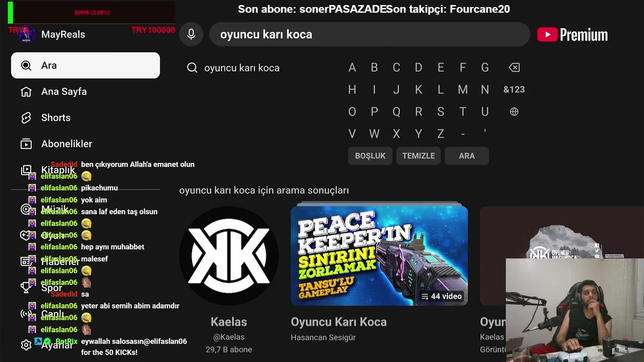Click the letter U key

tap(485, 112)
